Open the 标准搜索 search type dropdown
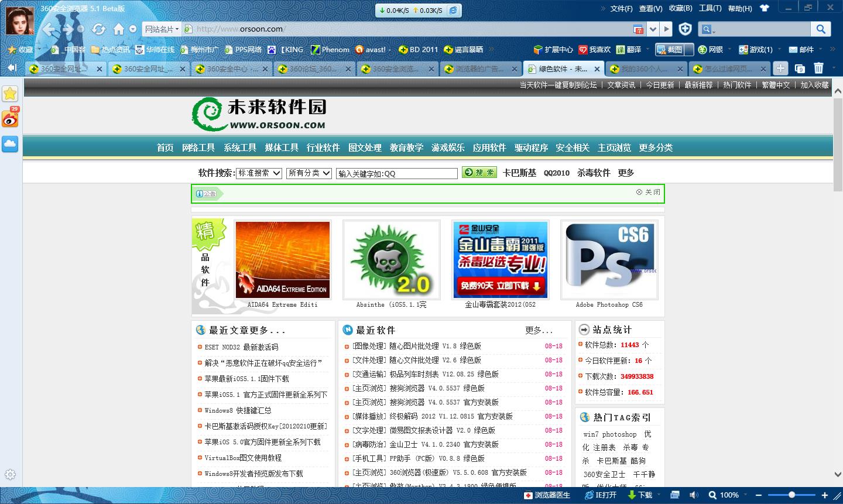The width and height of the screenshot is (843, 504). [258, 173]
